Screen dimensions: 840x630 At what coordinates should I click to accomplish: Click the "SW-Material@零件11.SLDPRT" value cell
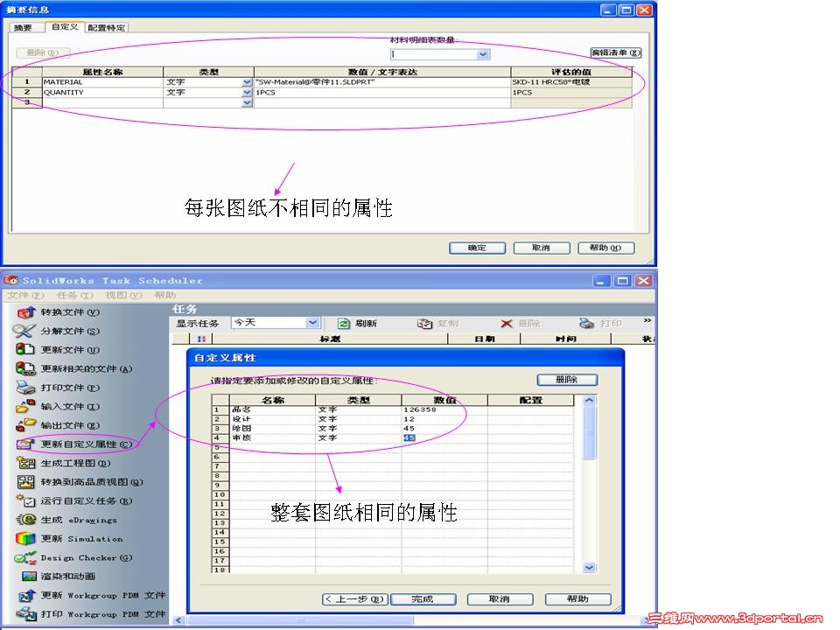point(382,82)
